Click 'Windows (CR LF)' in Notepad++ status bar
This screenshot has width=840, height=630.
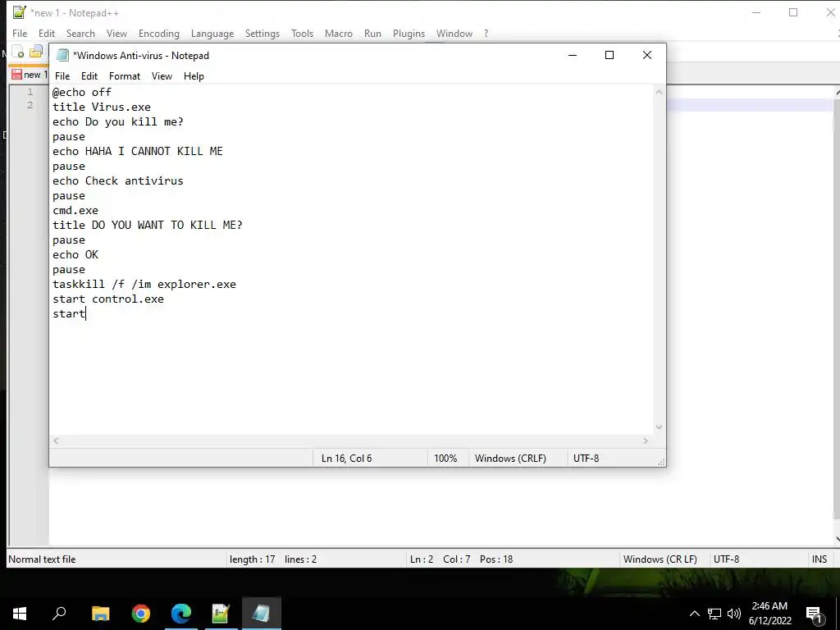(x=660, y=559)
